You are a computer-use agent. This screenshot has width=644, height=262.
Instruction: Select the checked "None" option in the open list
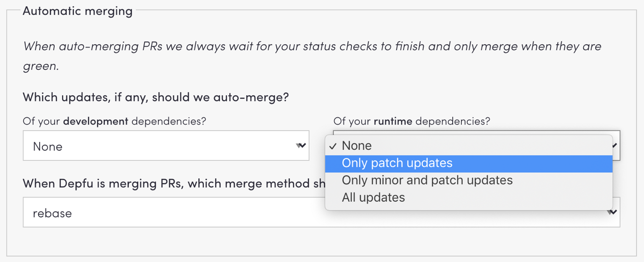(356, 146)
